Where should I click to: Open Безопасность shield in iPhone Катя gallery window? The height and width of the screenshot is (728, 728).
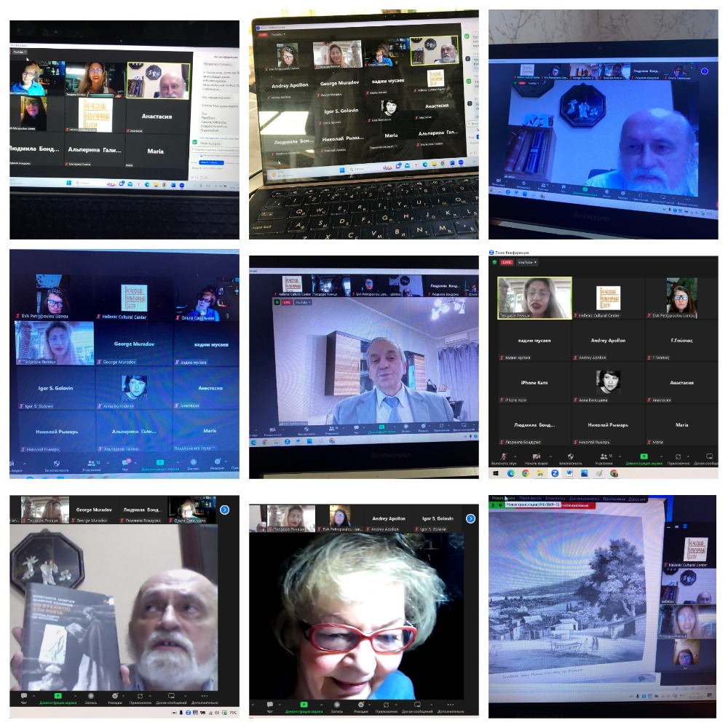(571, 457)
